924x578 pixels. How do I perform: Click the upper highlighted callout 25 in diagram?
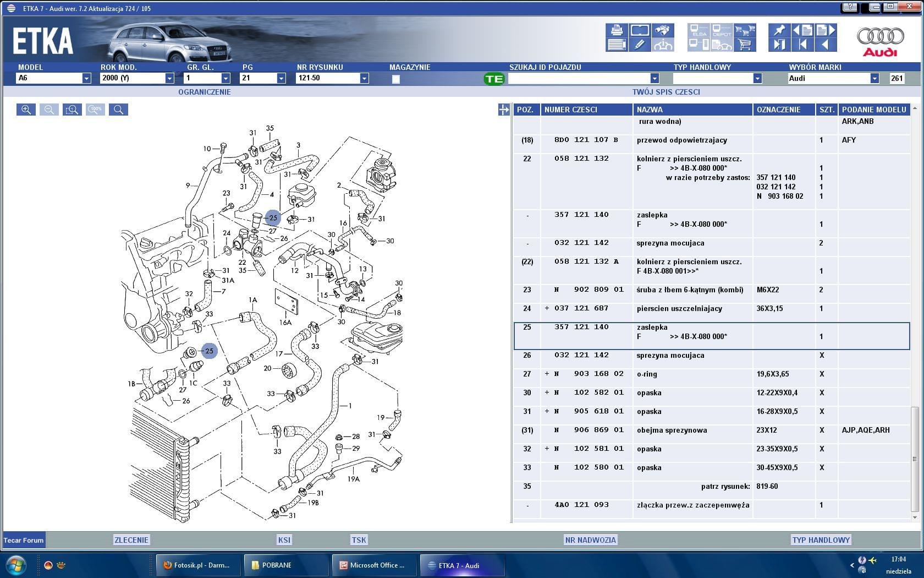[273, 217]
